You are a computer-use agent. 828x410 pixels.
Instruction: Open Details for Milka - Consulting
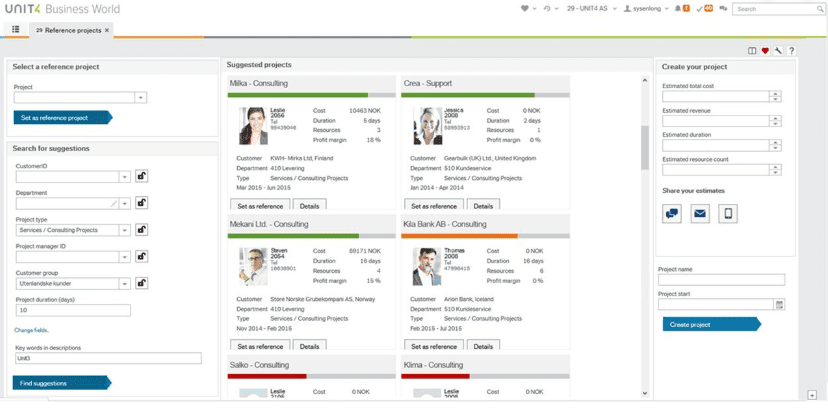point(309,206)
